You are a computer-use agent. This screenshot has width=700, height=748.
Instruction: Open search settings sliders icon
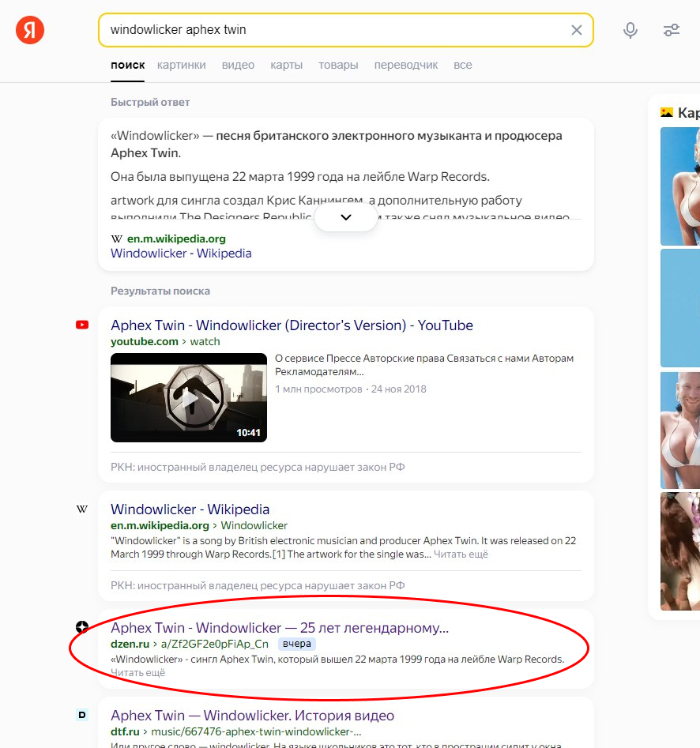tap(672, 30)
